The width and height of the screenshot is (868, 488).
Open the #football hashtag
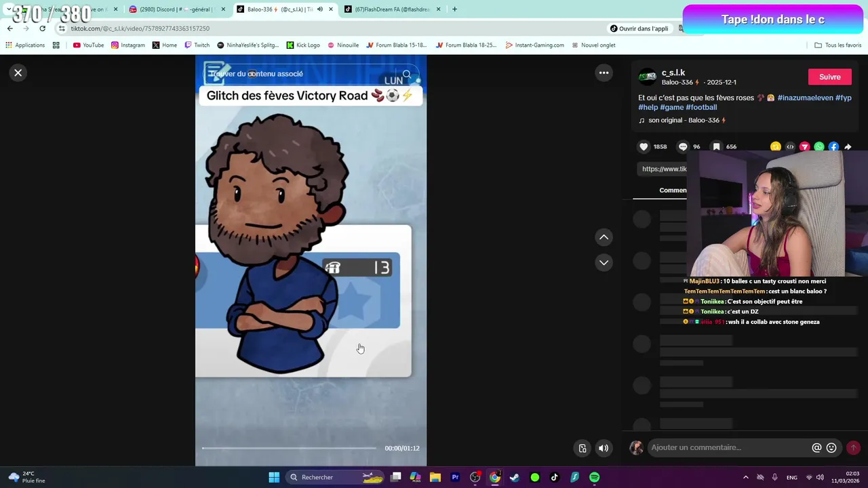pyautogui.click(x=701, y=107)
